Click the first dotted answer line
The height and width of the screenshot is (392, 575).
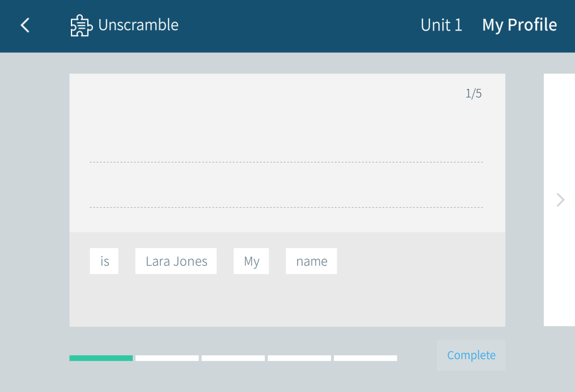[x=286, y=162]
